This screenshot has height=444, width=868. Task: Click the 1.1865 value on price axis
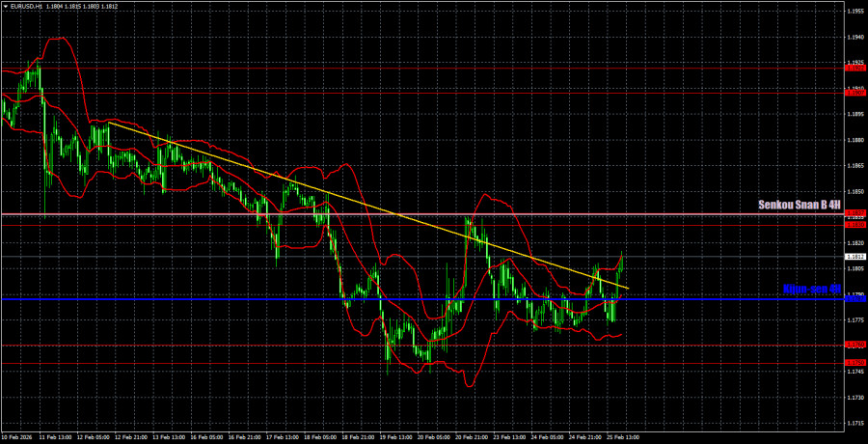click(855, 166)
